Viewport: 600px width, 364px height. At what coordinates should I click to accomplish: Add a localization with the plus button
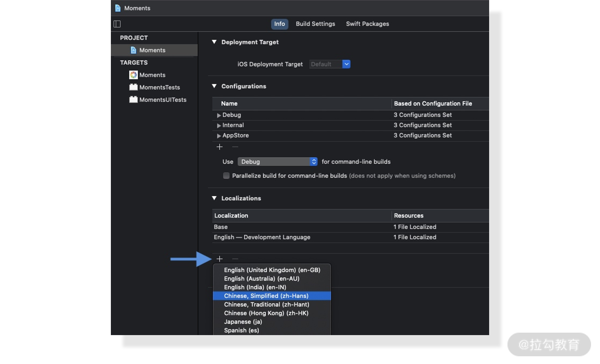coord(220,259)
